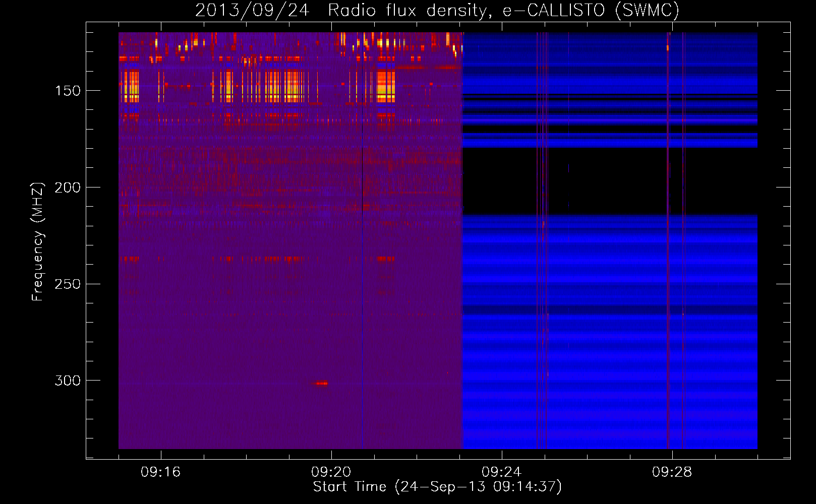Click the 200 frequency tick label
The width and height of the screenshot is (816, 504).
(x=68, y=187)
